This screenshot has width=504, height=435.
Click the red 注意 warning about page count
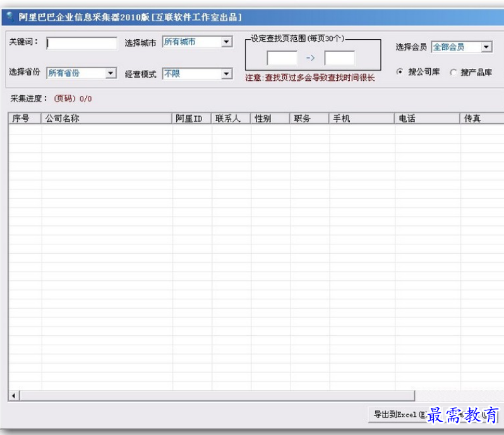click(310, 78)
